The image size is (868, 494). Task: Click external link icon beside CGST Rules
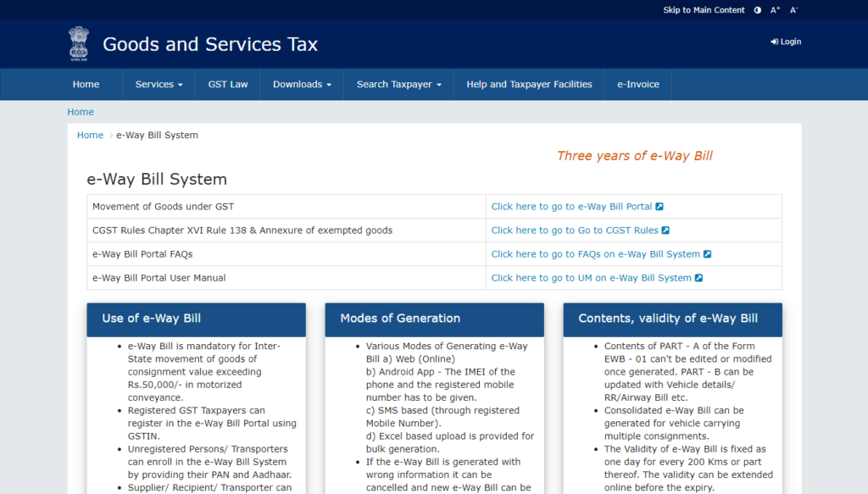click(665, 230)
